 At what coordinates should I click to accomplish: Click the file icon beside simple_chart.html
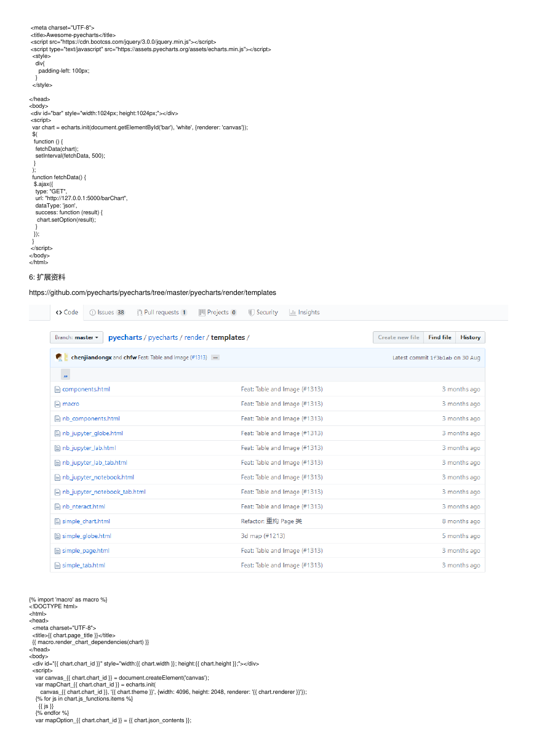57,521
